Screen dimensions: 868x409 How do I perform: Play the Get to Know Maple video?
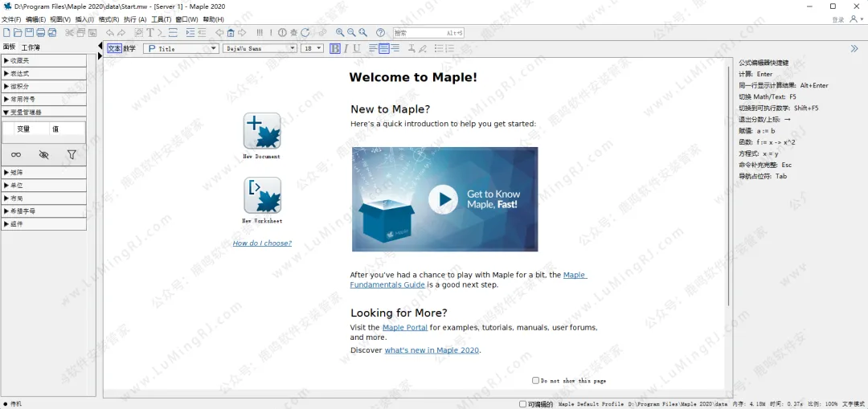[443, 199]
